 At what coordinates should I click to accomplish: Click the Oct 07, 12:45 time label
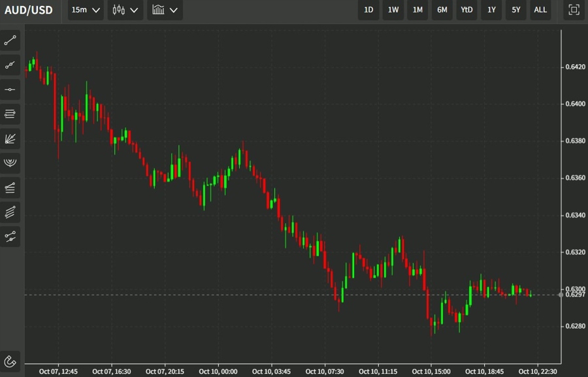point(58,371)
